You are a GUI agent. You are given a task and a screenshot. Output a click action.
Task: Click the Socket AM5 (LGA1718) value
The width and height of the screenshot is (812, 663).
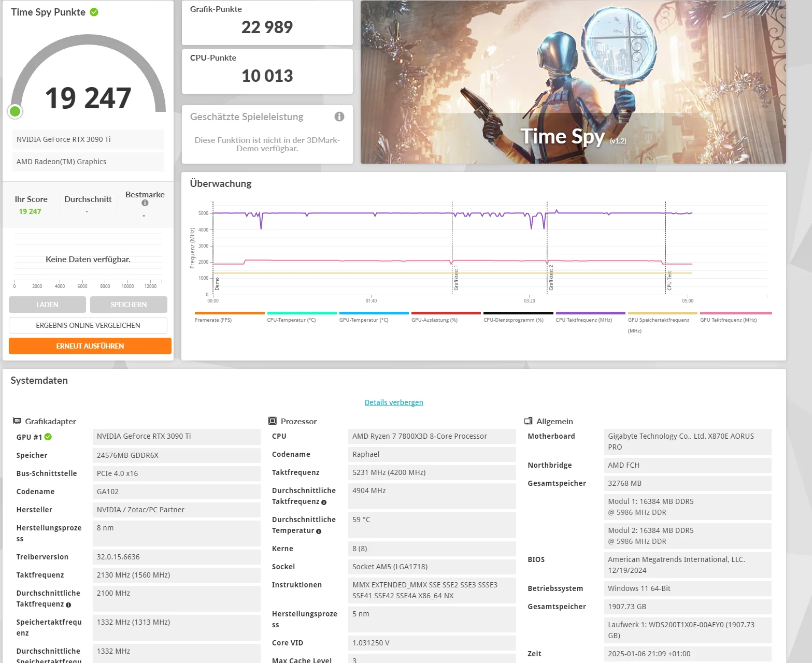[x=432, y=567]
